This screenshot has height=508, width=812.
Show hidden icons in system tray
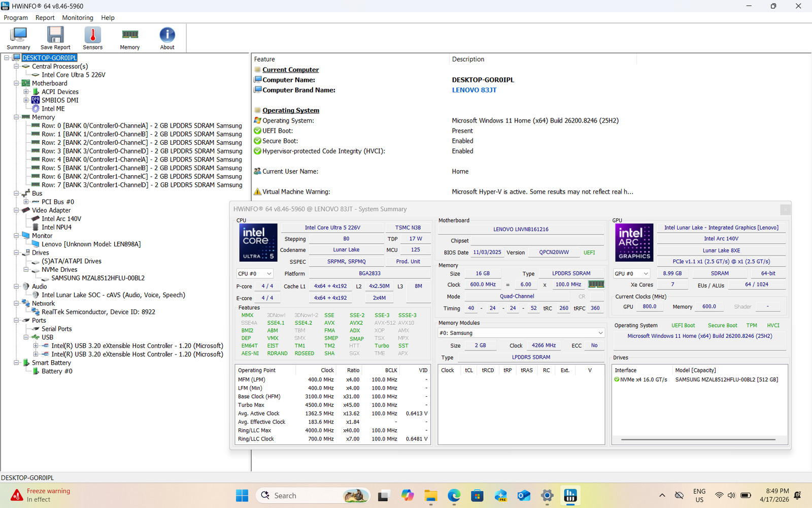[x=662, y=495]
